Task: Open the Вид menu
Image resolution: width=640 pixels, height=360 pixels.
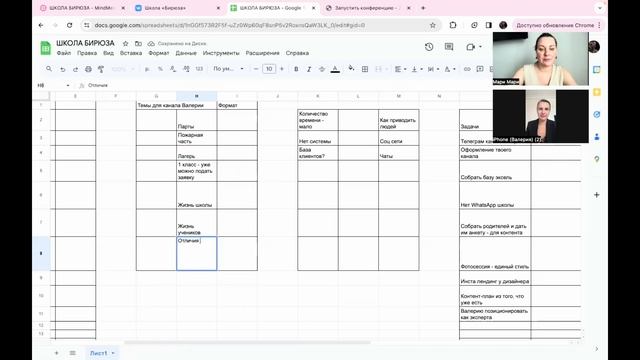Action: pos(108,53)
